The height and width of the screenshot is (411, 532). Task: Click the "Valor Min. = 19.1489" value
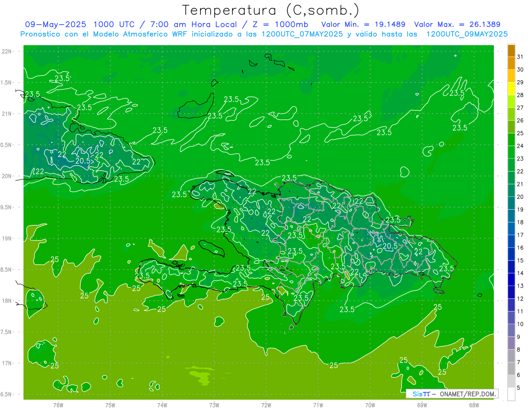(364, 24)
